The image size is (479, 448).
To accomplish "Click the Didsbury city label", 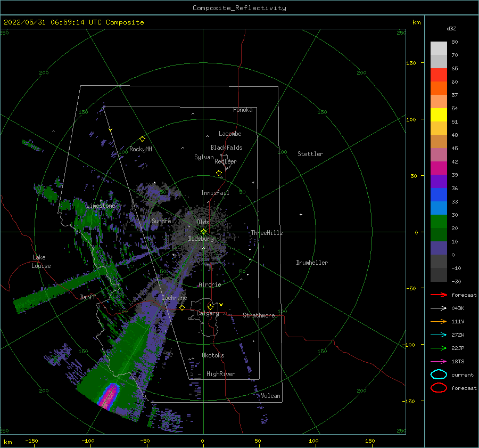I will pos(201,239).
